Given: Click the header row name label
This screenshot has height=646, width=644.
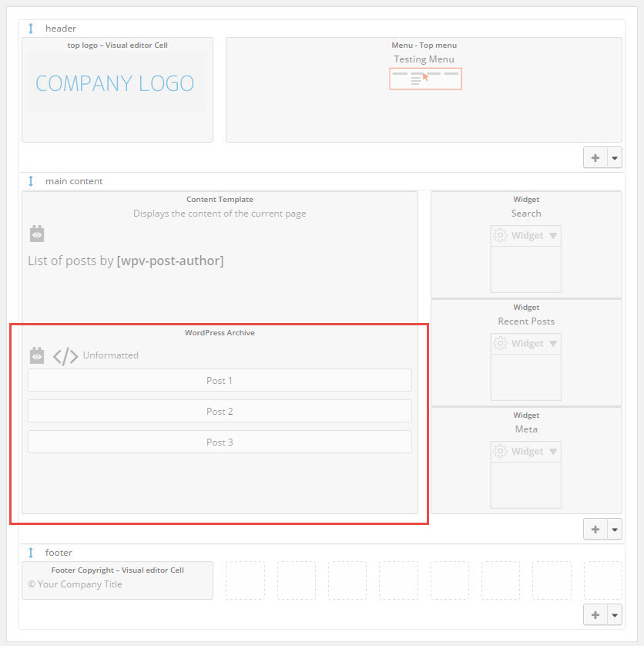Looking at the screenshot, I should tap(61, 29).
